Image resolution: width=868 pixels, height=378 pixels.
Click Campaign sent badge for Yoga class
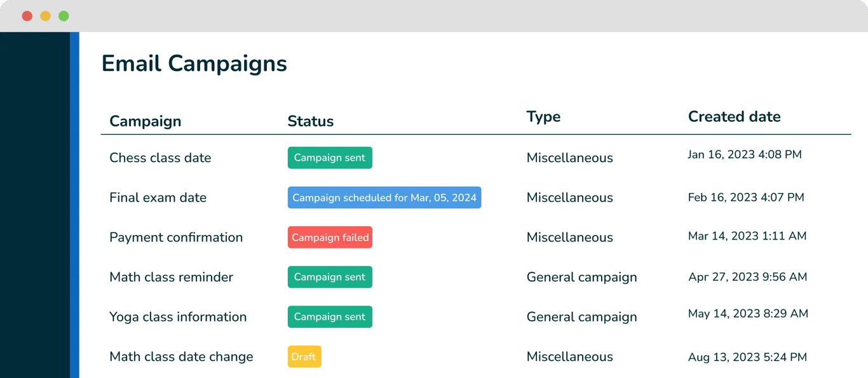(x=330, y=316)
